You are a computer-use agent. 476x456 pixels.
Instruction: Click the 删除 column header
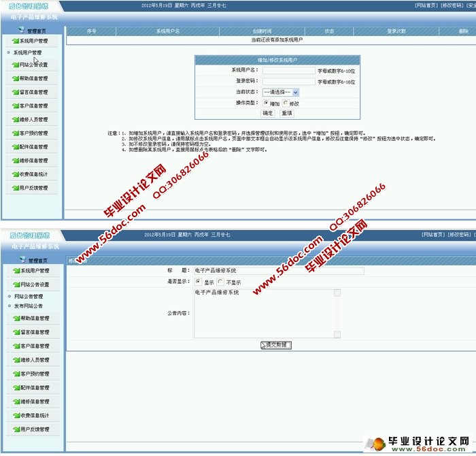click(458, 31)
